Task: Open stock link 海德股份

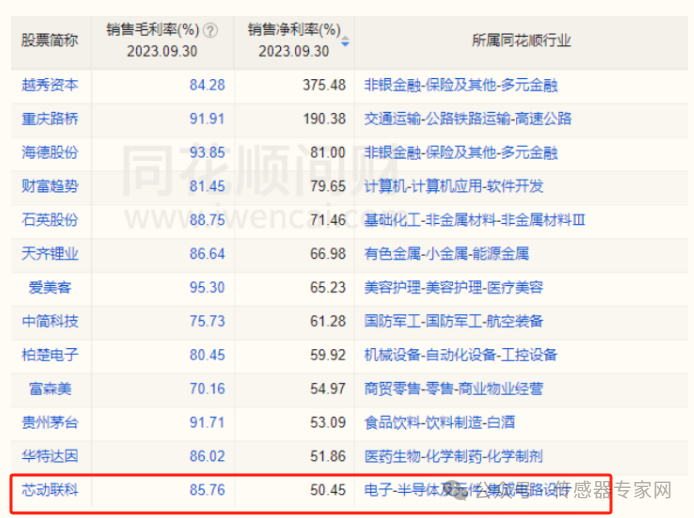Action: pyautogui.click(x=50, y=152)
